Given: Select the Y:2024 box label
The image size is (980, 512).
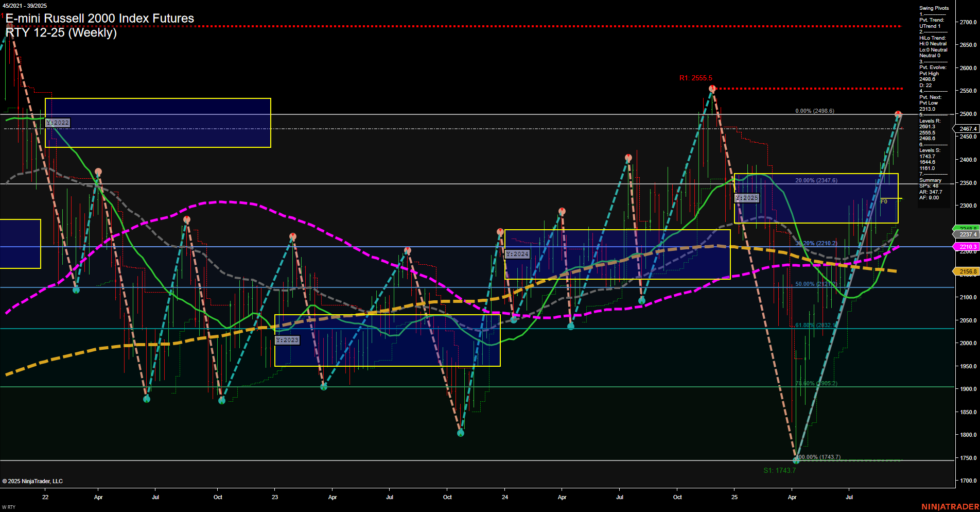Looking at the screenshot, I should pyautogui.click(x=516, y=253).
